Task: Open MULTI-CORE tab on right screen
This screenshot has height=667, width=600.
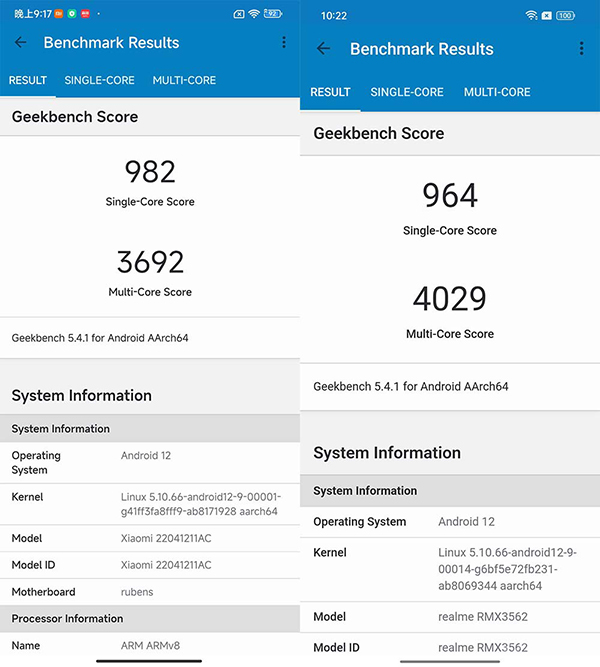Action: pos(497,92)
